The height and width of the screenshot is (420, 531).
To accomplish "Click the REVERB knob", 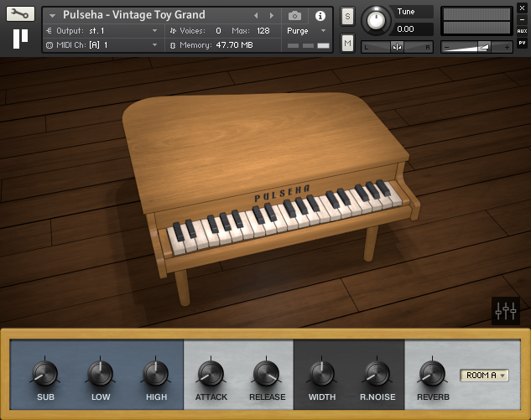I will click(433, 373).
